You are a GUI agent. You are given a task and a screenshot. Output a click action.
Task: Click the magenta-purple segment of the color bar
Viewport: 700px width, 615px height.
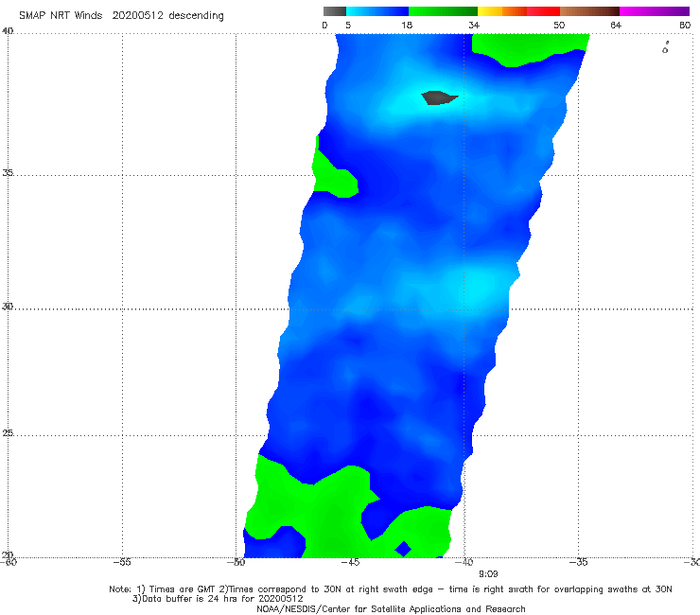point(655,11)
